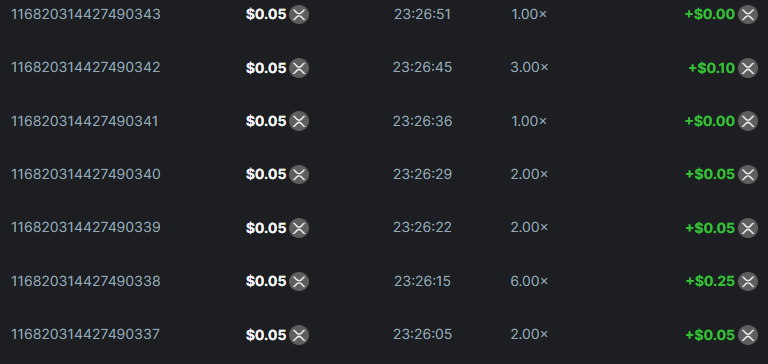The width and height of the screenshot is (768, 364).
Task: Click XRP coin icon beside bet at 23:26:51
Action: point(299,15)
